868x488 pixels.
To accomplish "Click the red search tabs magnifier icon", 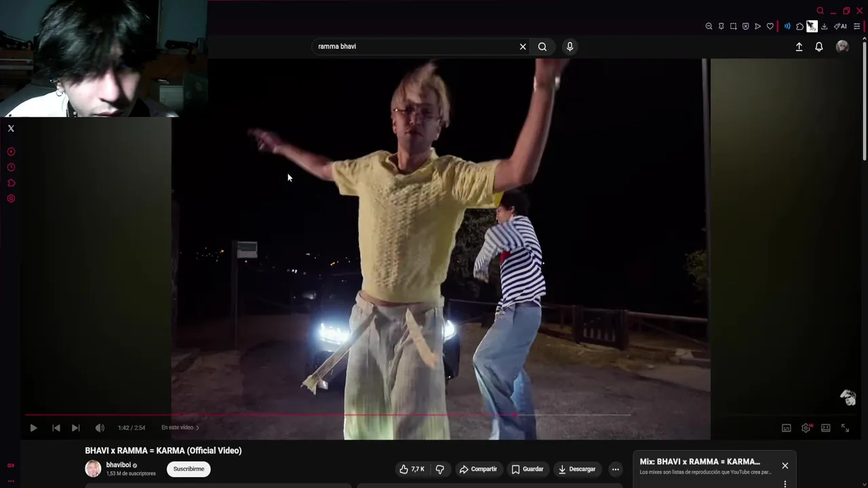I will tap(820, 11).
